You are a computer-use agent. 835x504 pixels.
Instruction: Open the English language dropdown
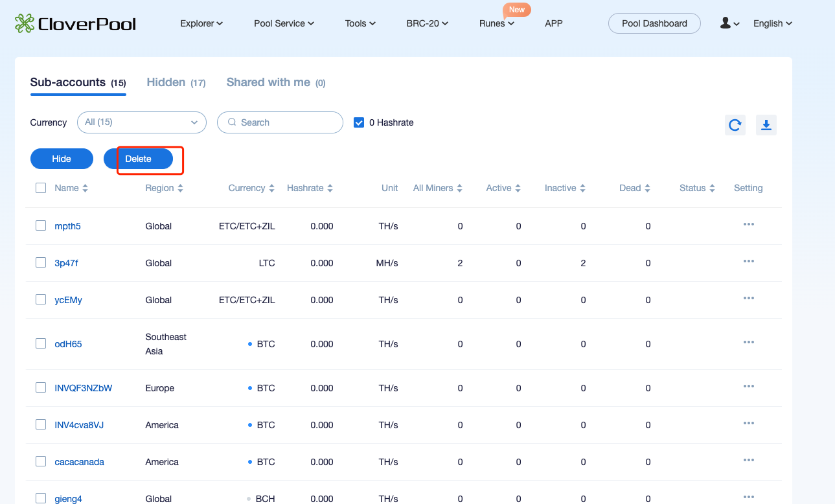click(x=773, y=23)
